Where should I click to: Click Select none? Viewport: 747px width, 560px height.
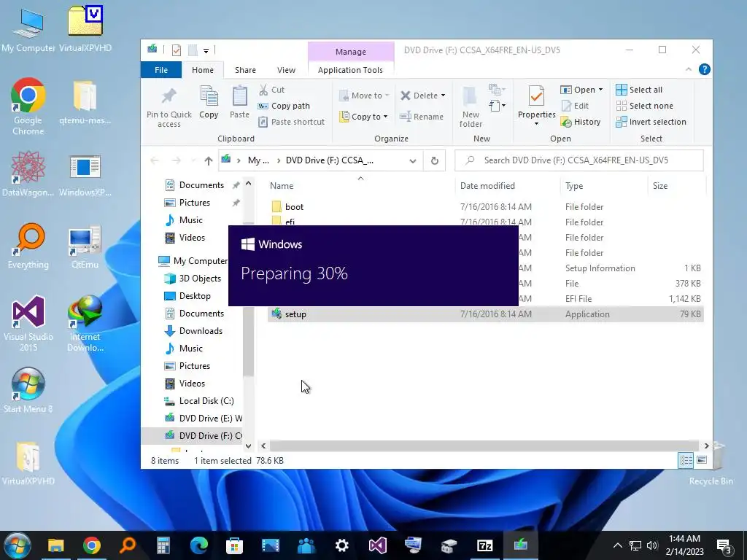tap(644, 106)
